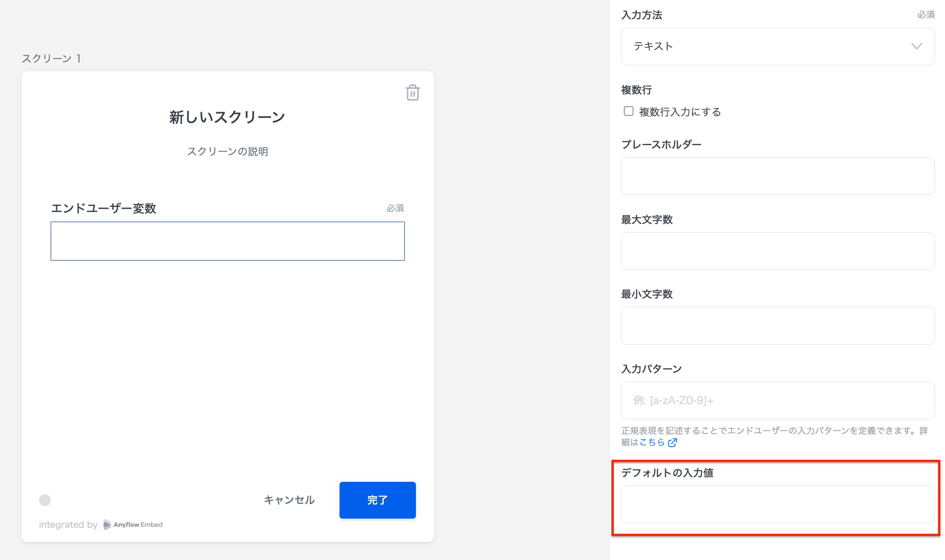Select the 新しいスクリーン title text
Screen dimensions: 945x560
tap(227, 117)
